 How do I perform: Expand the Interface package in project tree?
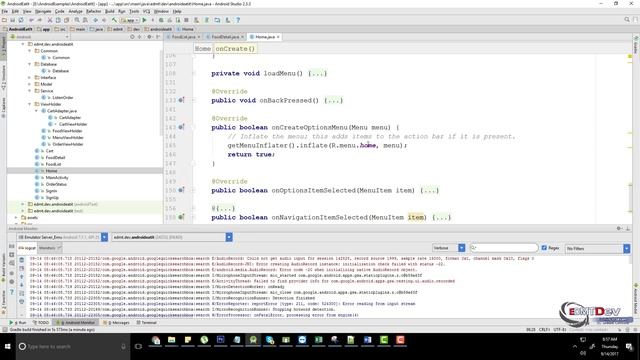coord(29,78)
